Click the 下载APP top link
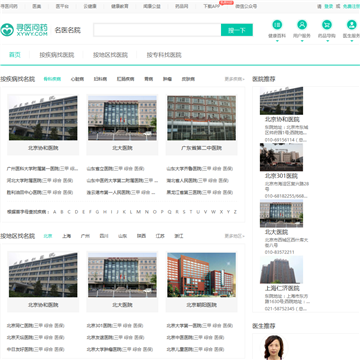360x360 pixels. coord(212,6)
